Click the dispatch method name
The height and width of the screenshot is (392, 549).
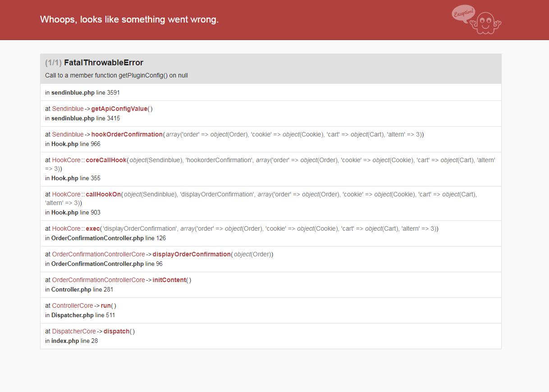point(116,331)
